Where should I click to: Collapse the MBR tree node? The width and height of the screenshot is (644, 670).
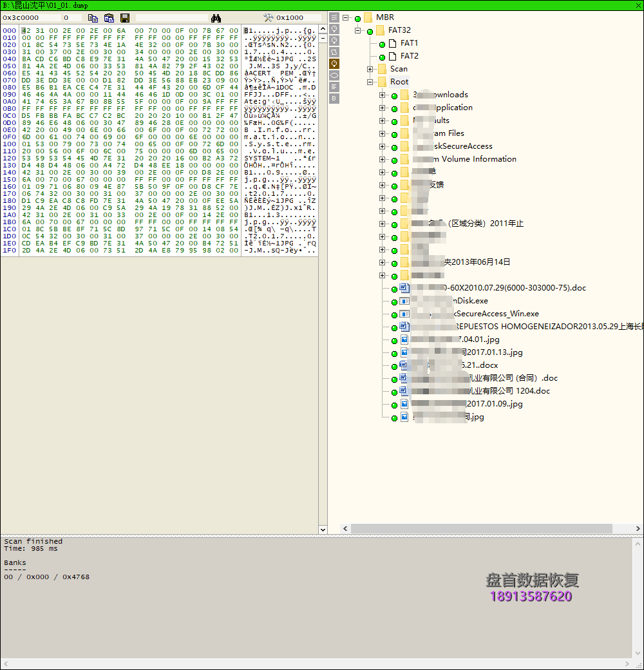point(345,17)
